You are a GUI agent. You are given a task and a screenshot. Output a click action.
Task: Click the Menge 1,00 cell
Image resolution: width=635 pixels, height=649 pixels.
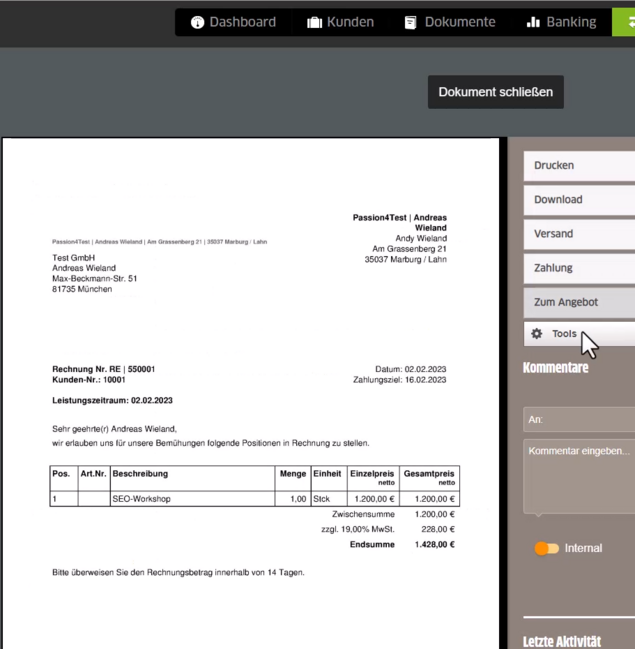(x=293, y=499)
